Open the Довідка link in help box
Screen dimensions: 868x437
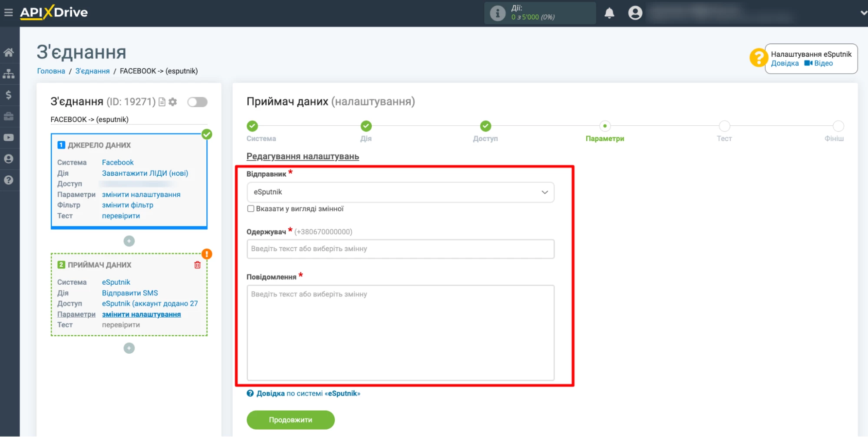[785, 63]
